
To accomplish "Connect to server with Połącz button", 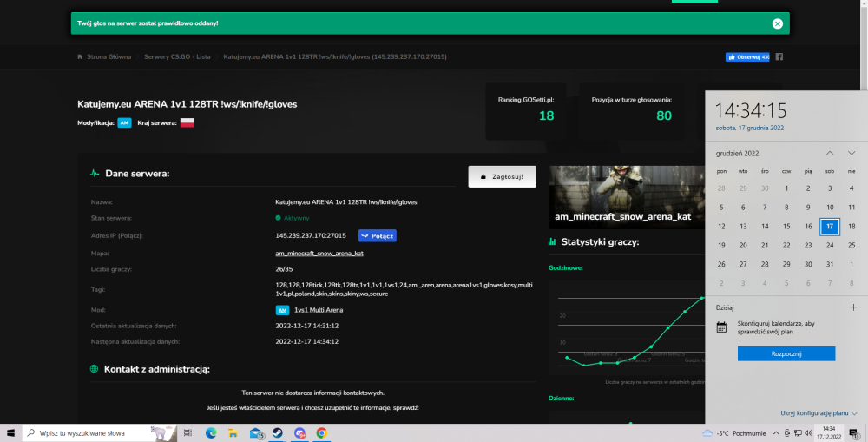I will (x=377, y=236).
